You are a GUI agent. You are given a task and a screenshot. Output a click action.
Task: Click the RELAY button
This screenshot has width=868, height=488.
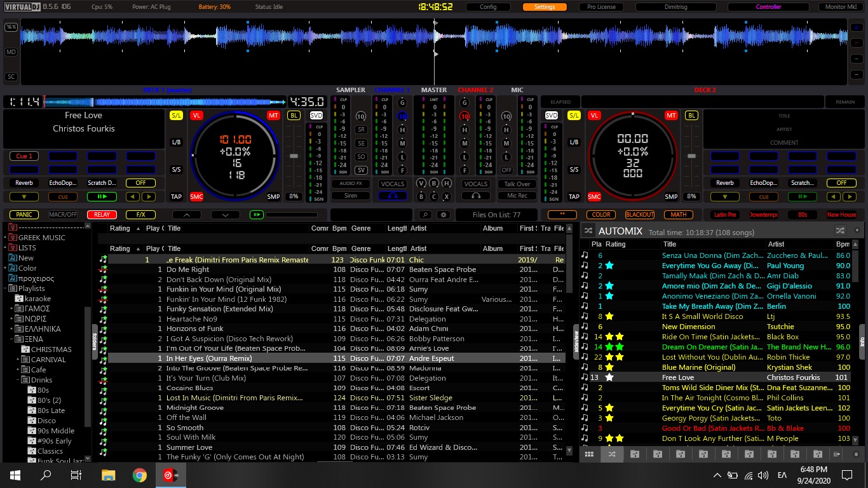tap(102, 215)
